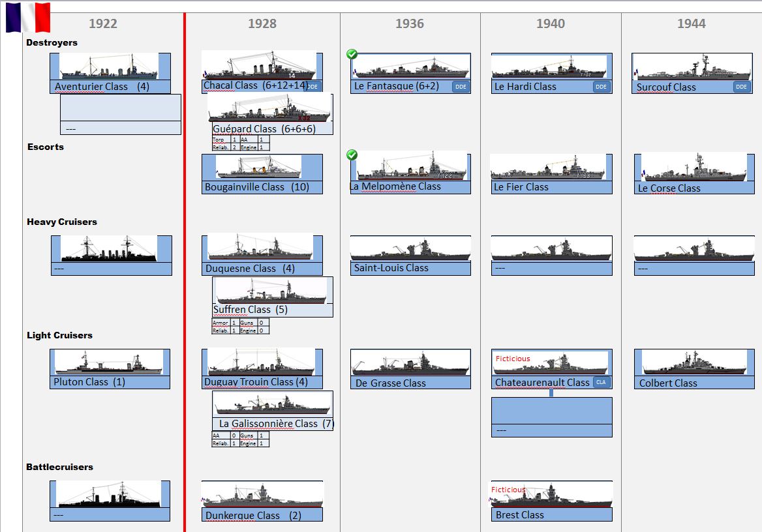Image resolution: width=762 pixels, height=532 pixels.
Task: Select the Dunkerque Class ship image
Action: pyautogui.click(x=262, y=494)
